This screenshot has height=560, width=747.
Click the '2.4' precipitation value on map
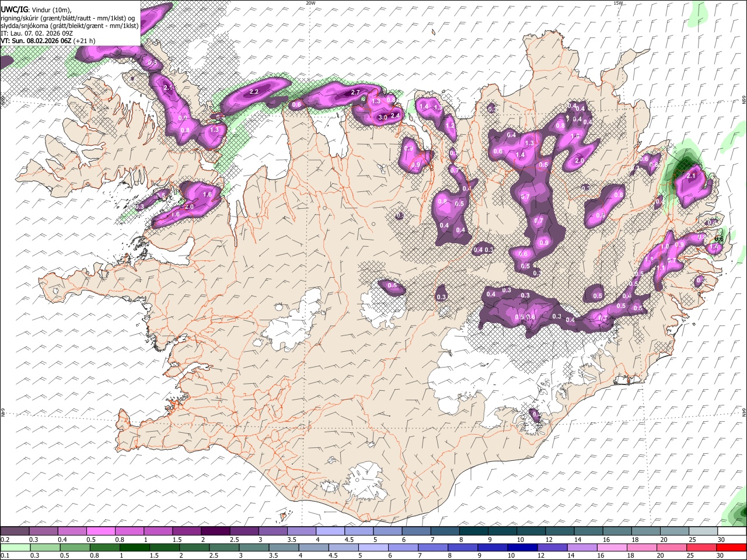coord(395,116)
